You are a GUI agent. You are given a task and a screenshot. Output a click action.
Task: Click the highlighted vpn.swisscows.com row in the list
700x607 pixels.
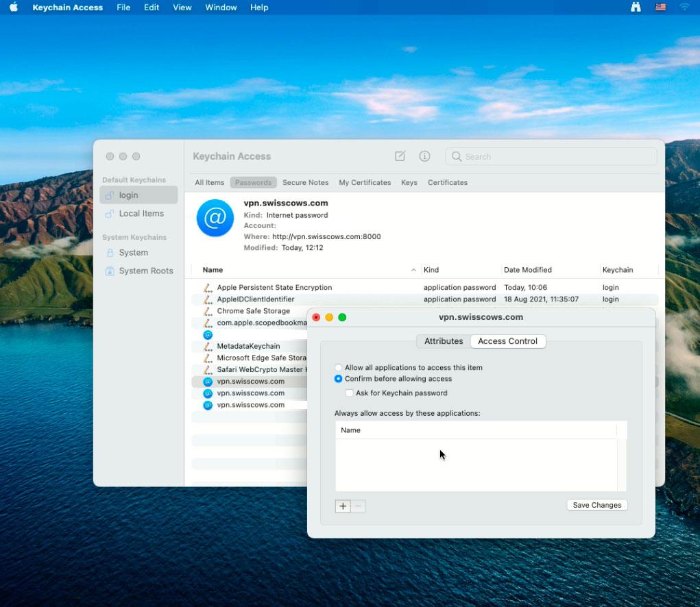pyautogui.click(x=250, y=382)
